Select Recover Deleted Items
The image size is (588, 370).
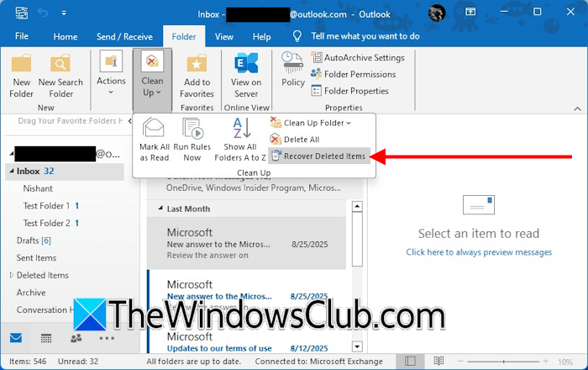318,156
